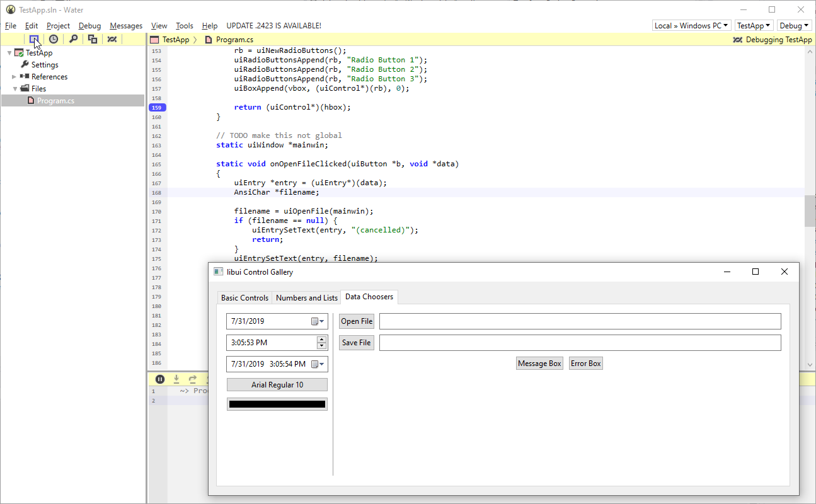Viewport: 816px width, 504px height.
Task: Click the wrench icon beside Settings
Action: pos(25,64)
